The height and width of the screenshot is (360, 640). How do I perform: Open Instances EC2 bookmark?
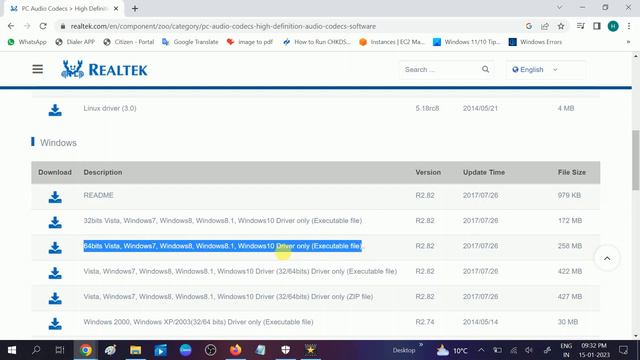(x=392, y=42)
